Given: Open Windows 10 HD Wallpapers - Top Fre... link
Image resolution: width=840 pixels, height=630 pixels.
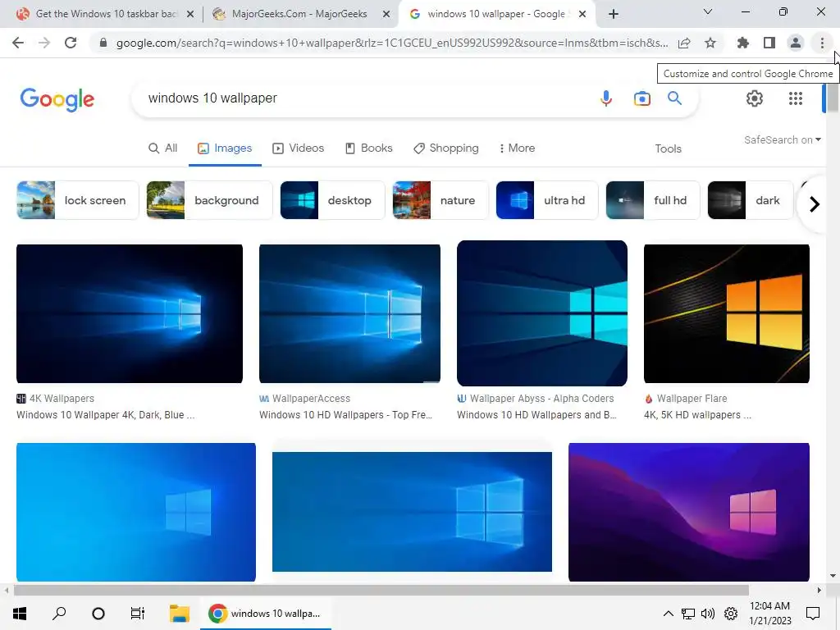Looking at the screenshot, I should pos(345,414).
